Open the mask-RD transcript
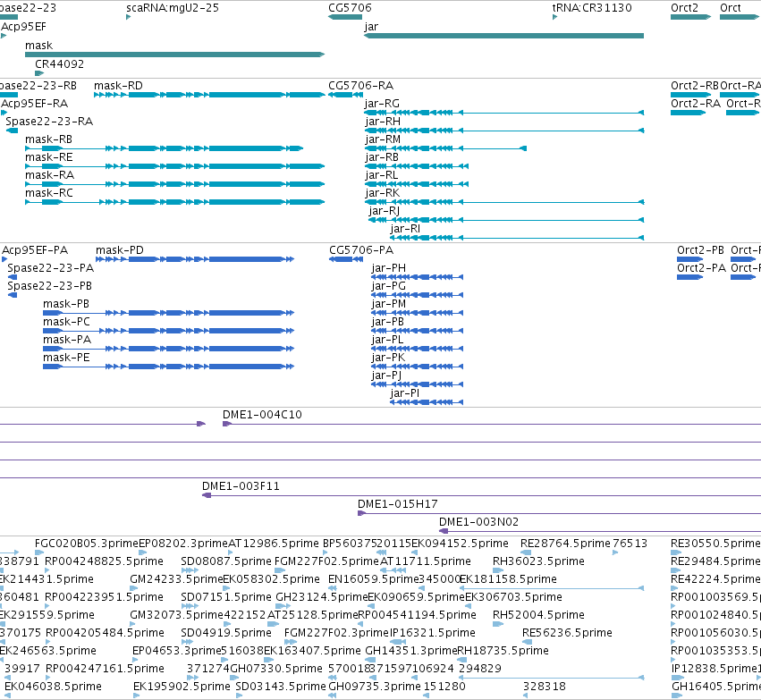 click(209, 95)
